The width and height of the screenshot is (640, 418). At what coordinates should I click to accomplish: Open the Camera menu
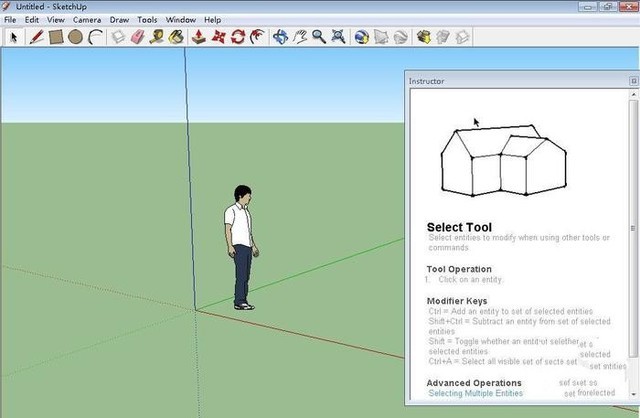(x=87, y=19)
